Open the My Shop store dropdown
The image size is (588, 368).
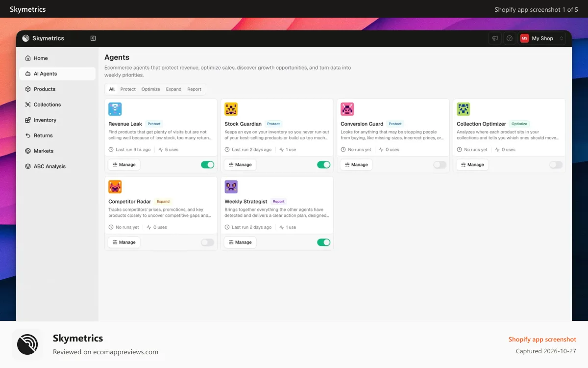[x=542, y=38]
